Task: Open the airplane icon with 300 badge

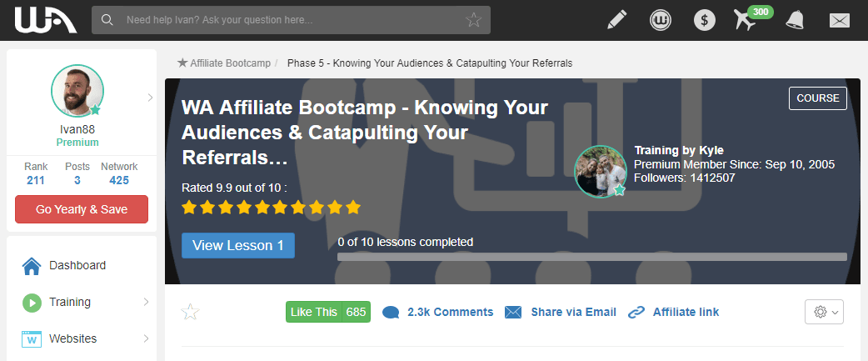Action: pos(752,18)
